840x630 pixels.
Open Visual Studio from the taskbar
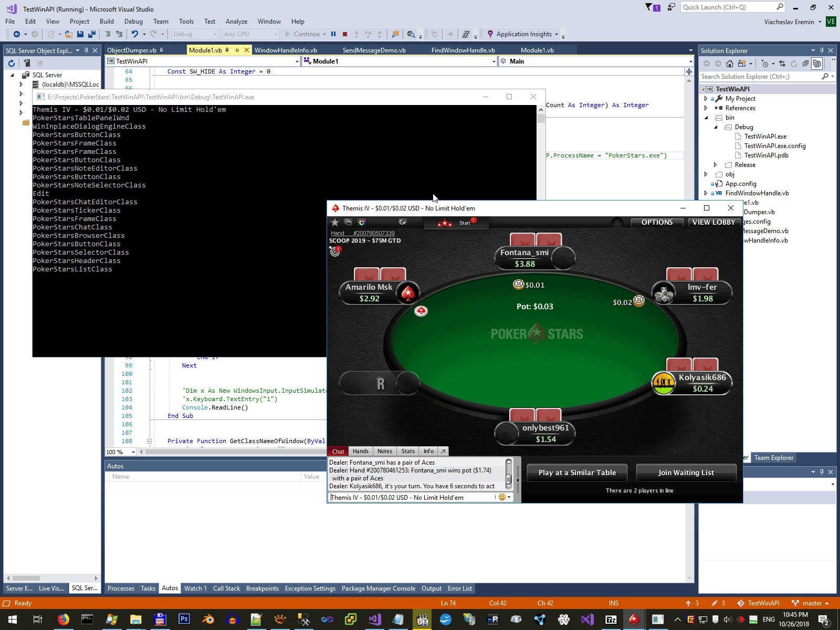coord(374,619)
